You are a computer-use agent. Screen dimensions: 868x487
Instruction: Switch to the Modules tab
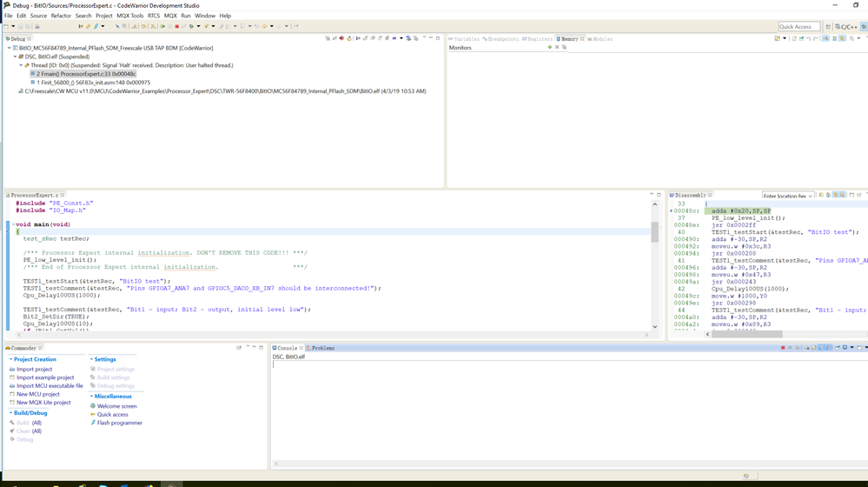click(600, 39)
